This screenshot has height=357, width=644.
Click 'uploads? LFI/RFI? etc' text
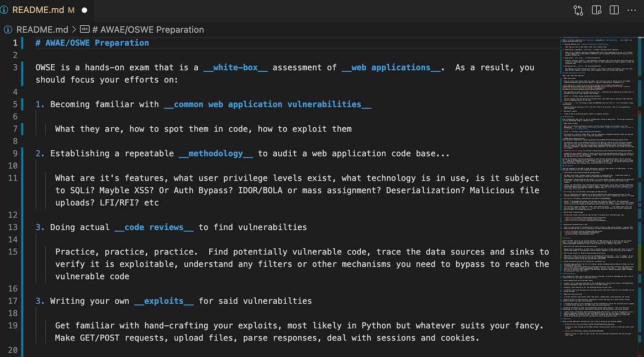pyautogui.click(x=107, y=203)
